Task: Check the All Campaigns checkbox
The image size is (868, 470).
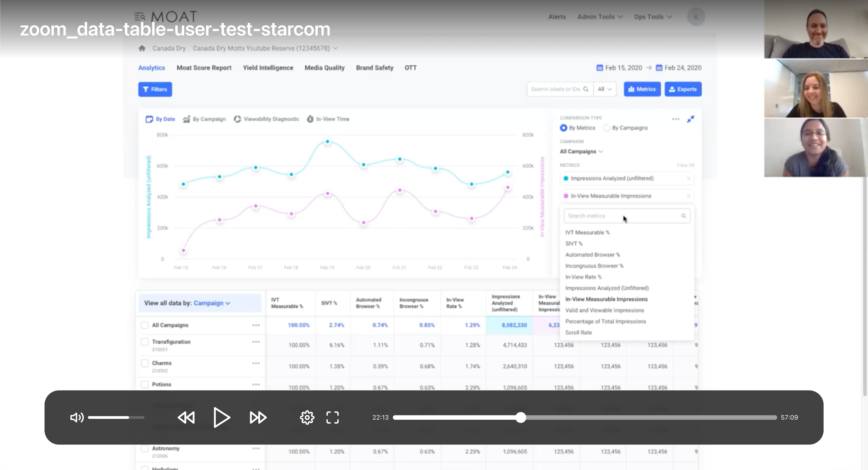Action: pyautogui.click(x=145, y=325)
